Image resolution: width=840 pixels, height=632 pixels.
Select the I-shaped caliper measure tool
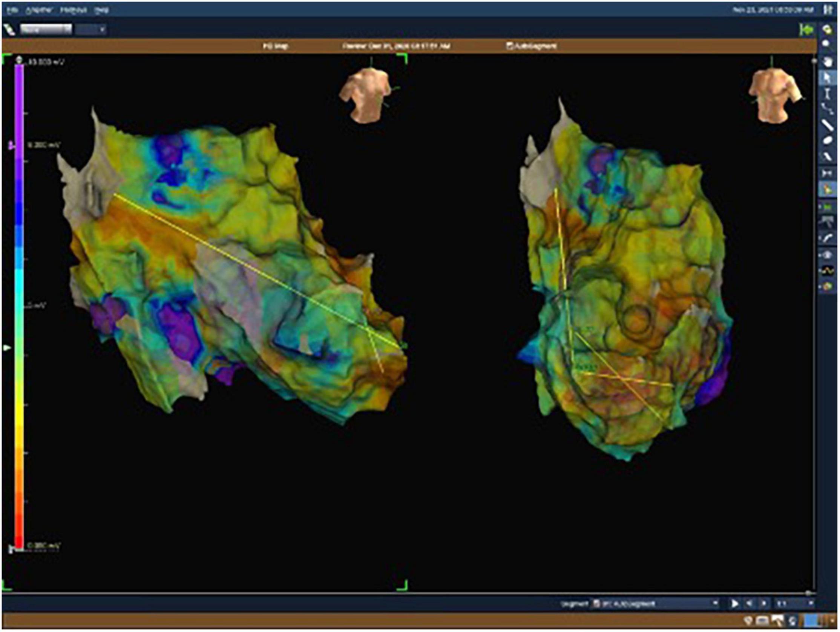tap(827, 94)
